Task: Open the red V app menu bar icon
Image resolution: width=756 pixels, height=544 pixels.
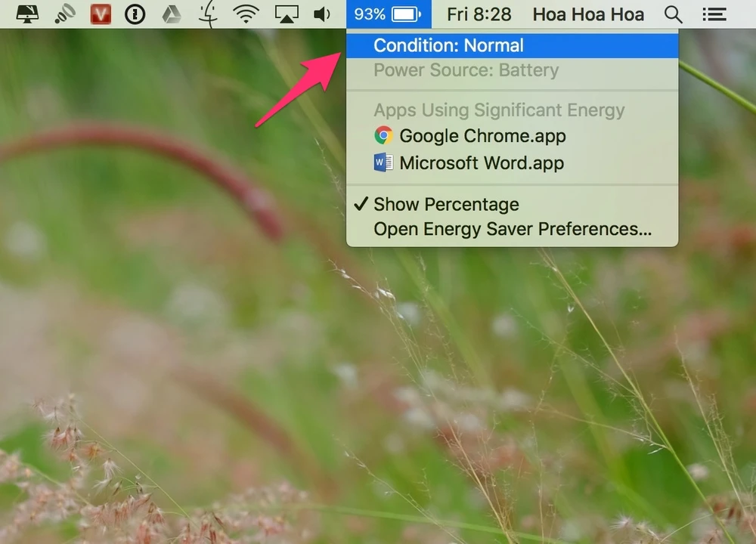Action: point(101,14)
